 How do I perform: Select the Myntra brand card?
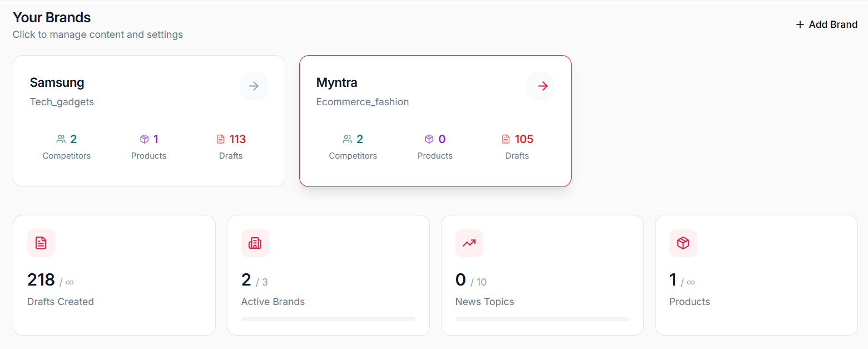pyautogui.click(x=435, y=121)
